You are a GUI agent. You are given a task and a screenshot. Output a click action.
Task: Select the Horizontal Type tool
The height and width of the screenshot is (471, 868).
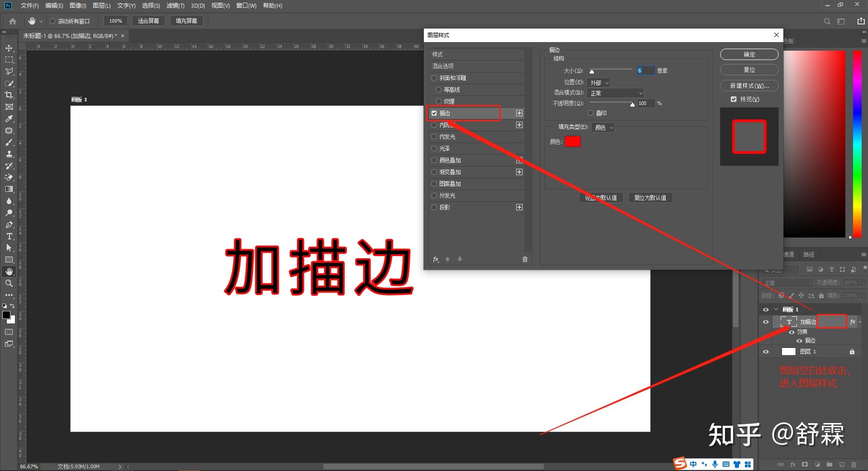click(9, 236)
